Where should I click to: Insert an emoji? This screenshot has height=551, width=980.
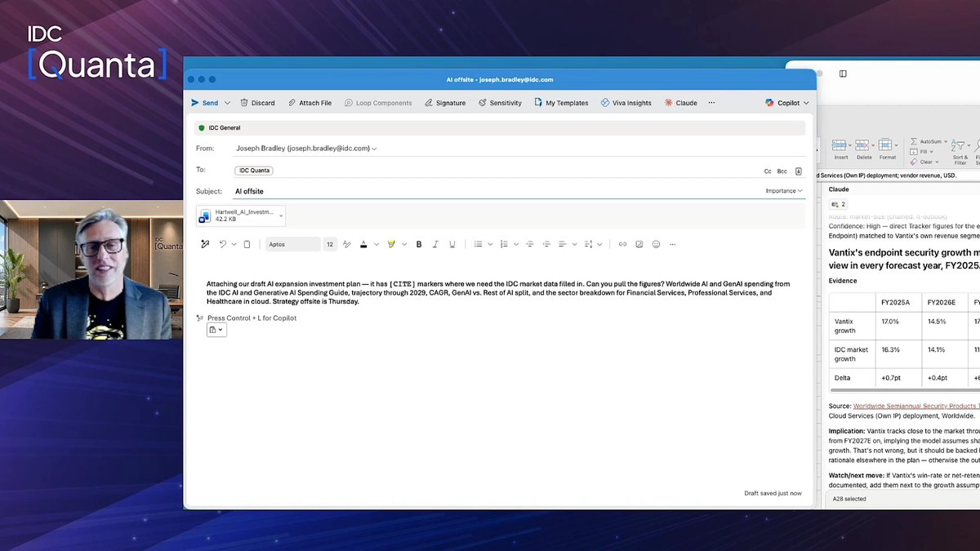pyautogui.click(x=656, y=244)
